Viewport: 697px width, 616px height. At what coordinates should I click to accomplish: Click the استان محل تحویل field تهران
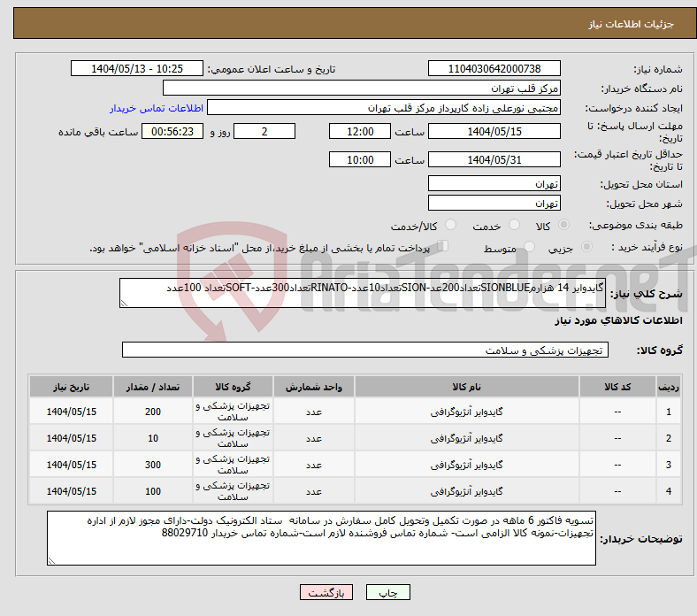pyautogui.click(x=494, y=183)
